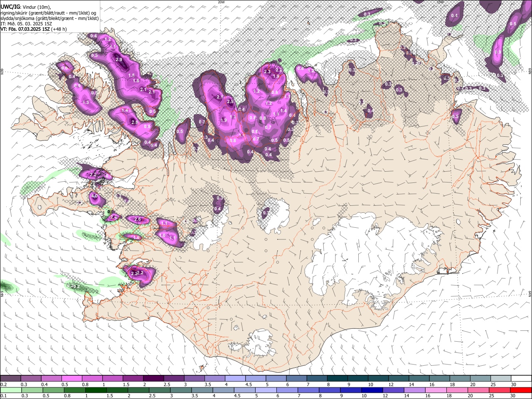Click the 'Vindur (10m)' label

(37, 7)
